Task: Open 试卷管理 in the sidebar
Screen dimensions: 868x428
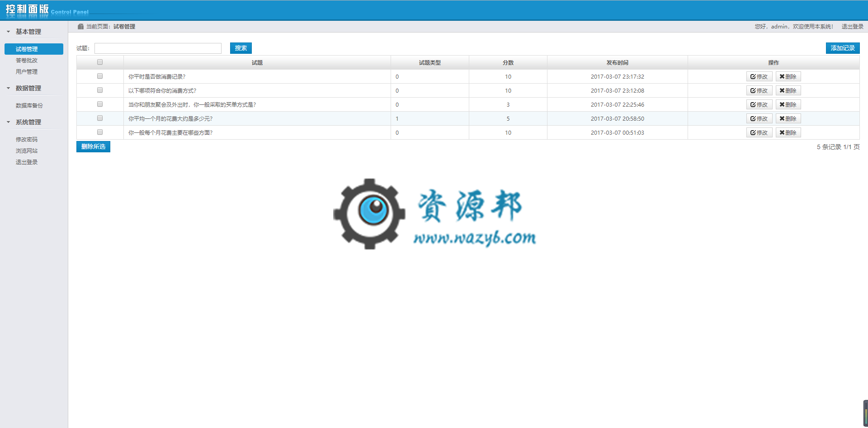Action: click(x=34, y=49)
